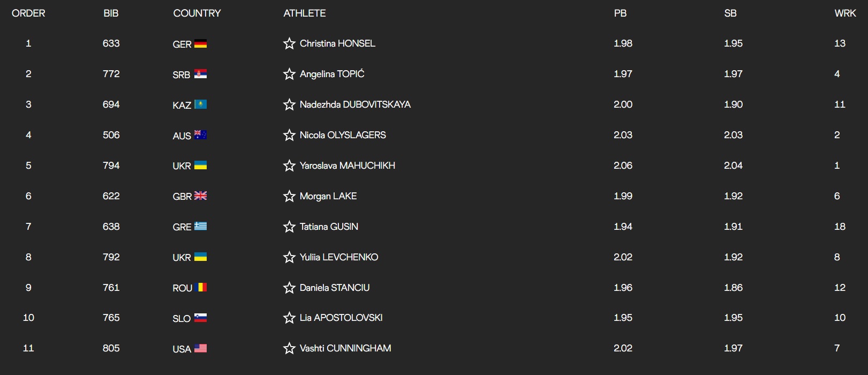Sort by the WRK column header
This screenshot has width=868, height=375.
coord(845,13)
